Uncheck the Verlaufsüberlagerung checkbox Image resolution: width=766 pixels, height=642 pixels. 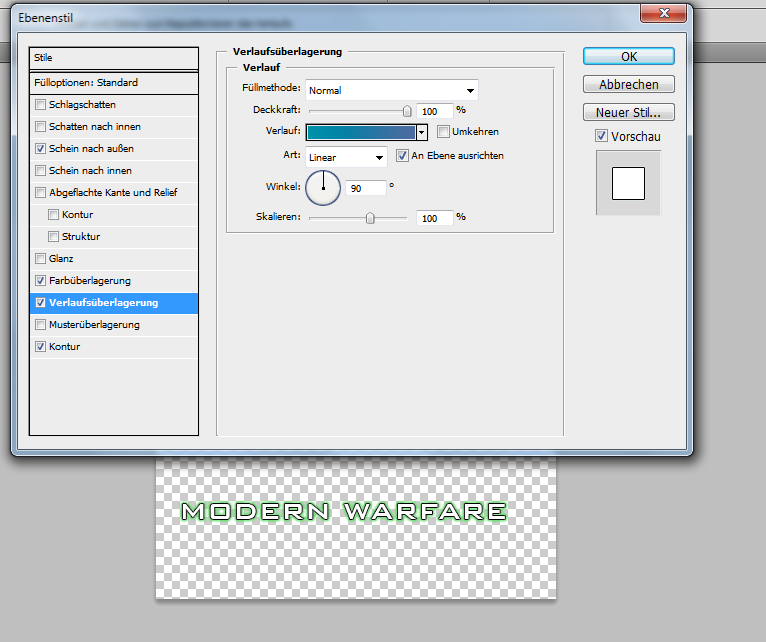[41, 303]
